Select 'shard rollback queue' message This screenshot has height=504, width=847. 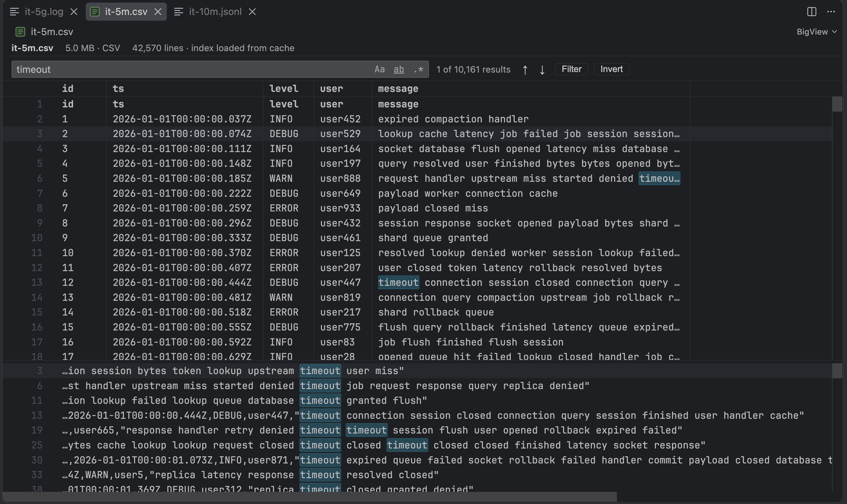tap(436, 312)
